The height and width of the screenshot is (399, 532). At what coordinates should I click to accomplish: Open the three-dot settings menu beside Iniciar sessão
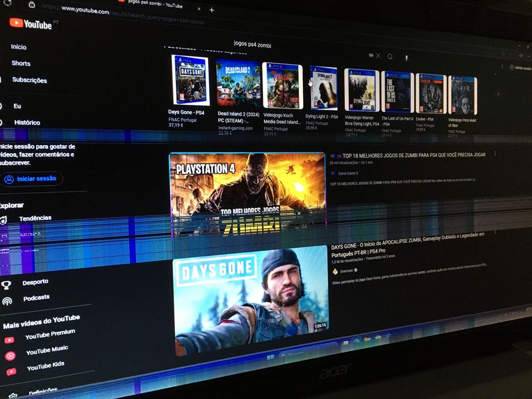coord(502,66)
